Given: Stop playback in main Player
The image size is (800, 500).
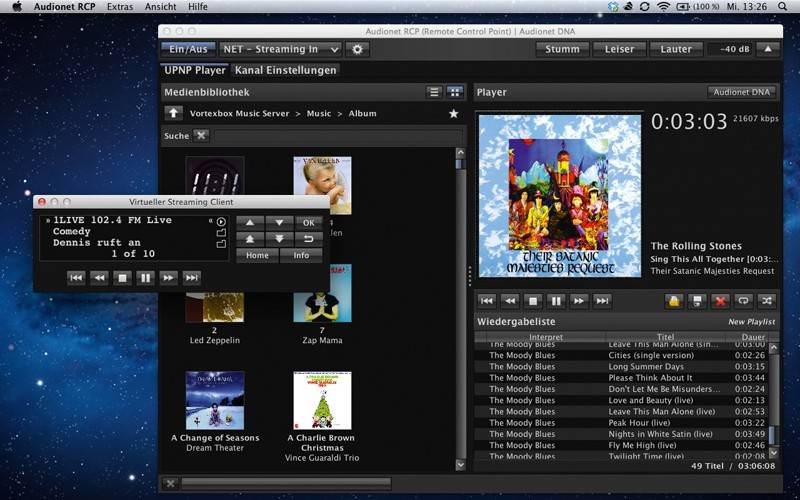Looking at the screenshot, I should click(533, 301).
